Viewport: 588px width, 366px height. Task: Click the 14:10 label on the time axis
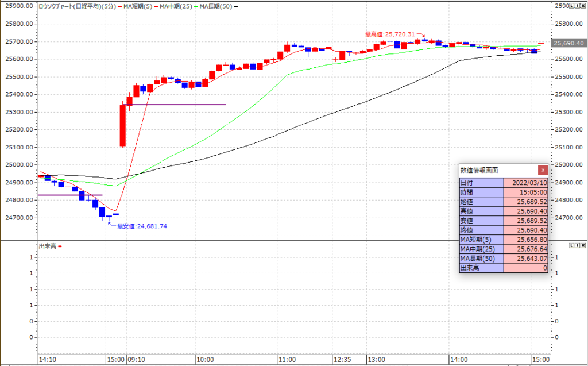point(48,360)
